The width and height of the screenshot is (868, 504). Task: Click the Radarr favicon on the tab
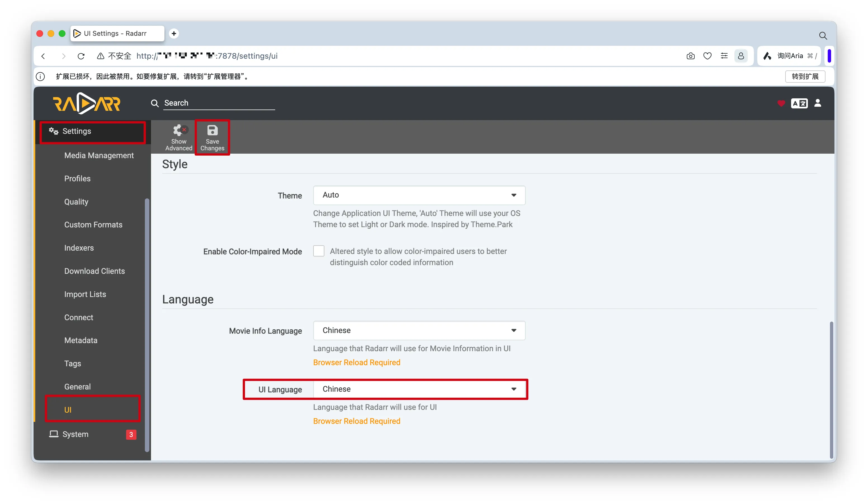77,33
